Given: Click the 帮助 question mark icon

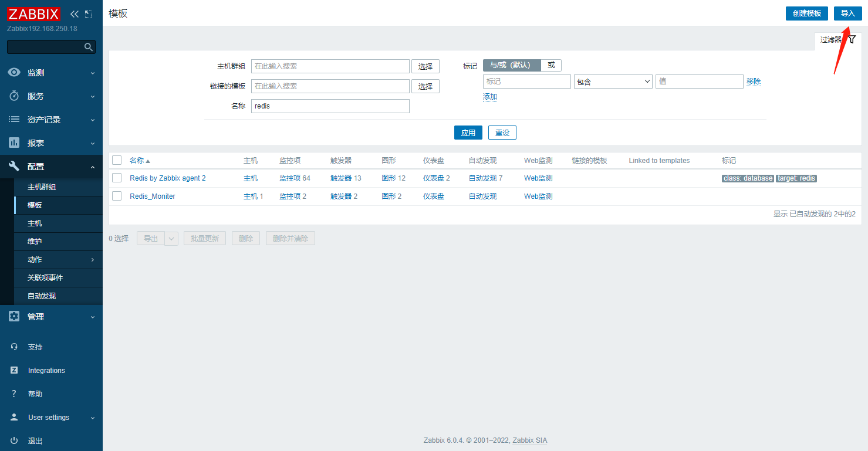Looking at the screenshot, I should (14, 394).
